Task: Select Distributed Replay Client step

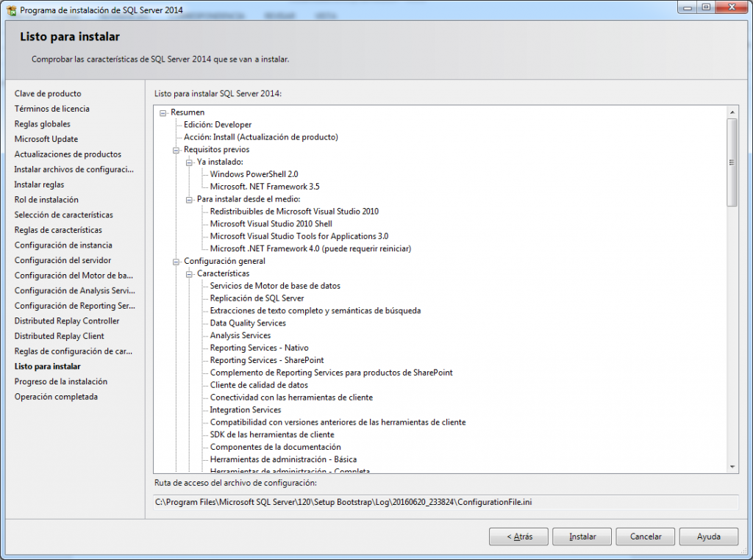Action: (x=59, y=337)
